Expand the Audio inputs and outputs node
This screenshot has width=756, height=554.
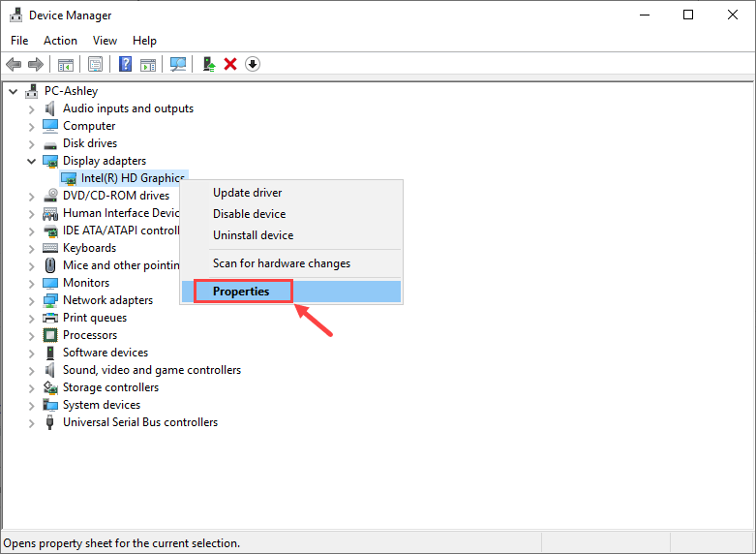[x=31, y=108]
